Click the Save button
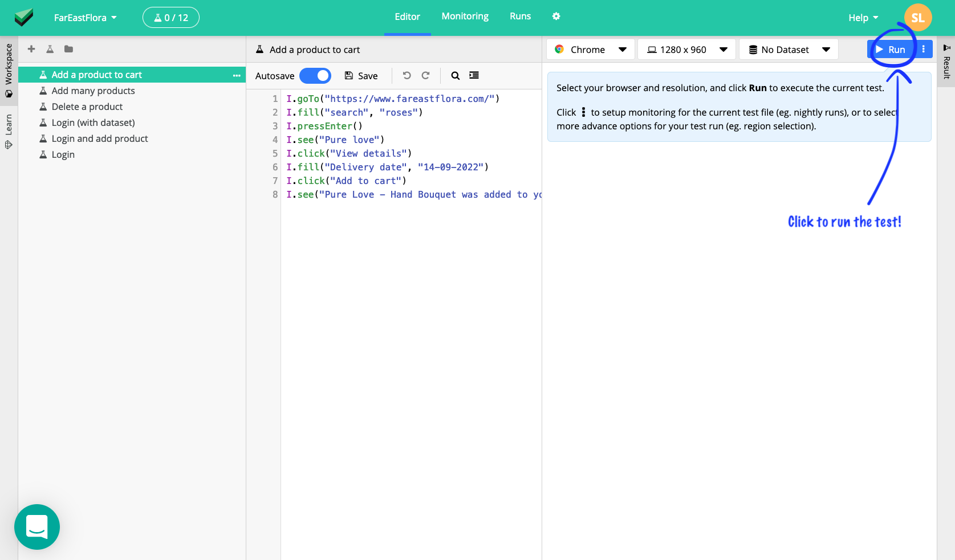The width and height of the screenshot is (955, 560). (x=361, y=76)
